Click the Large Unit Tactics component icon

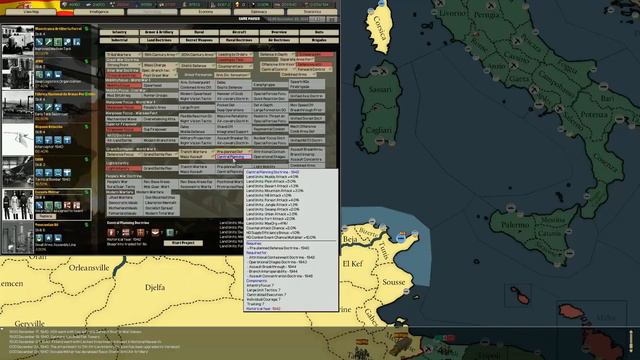coord(126,232)
